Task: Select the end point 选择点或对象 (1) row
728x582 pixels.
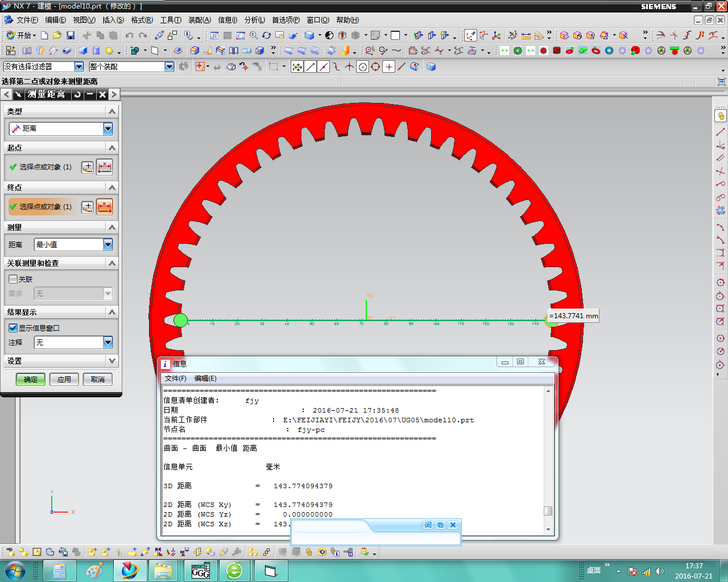Action: [43, 207]
